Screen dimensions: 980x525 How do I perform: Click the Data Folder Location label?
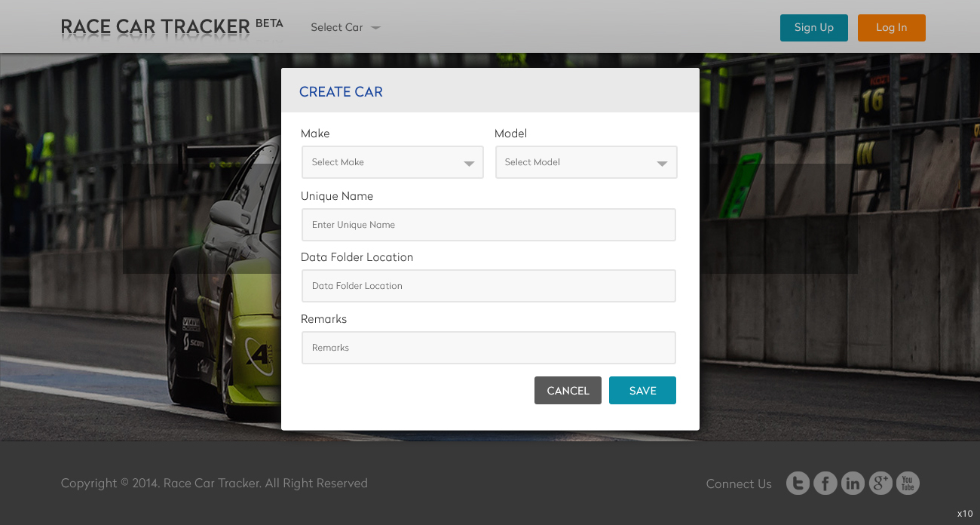(x=357, y=257)
